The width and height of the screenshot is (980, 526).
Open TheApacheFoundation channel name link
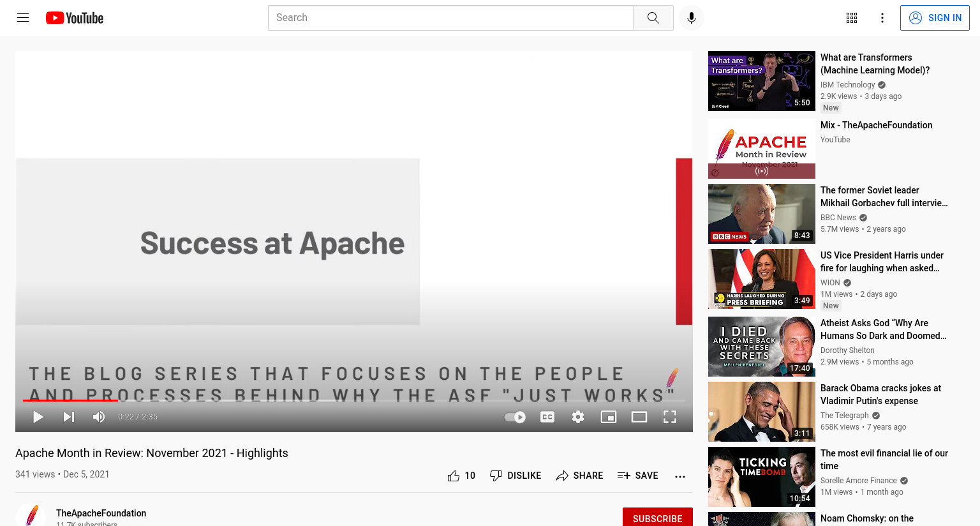click(101, 513)
